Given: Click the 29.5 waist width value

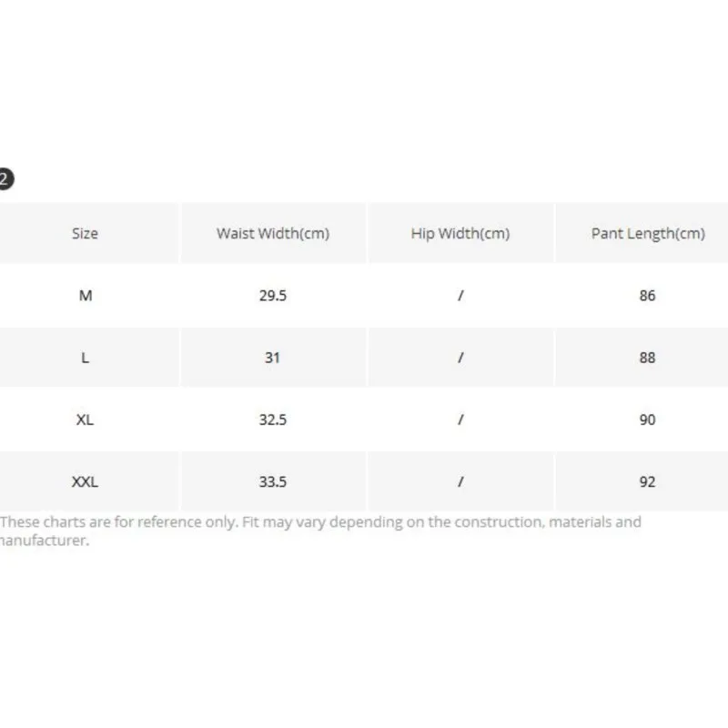Looking at the screenshot, I should [x=273, y=296].
